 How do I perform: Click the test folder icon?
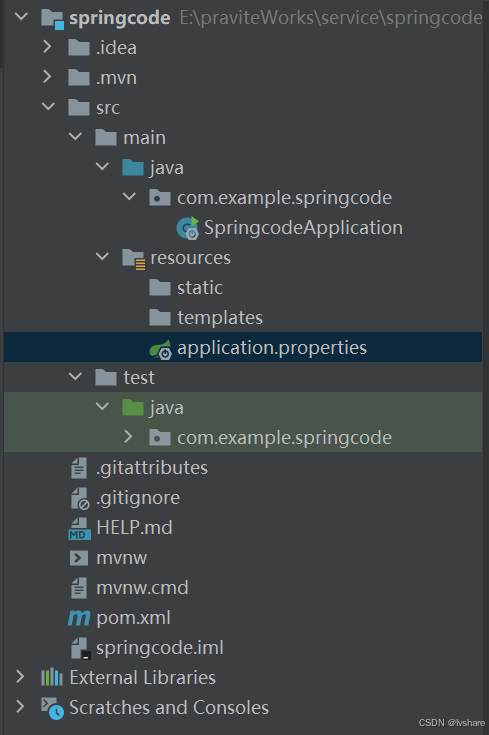105,378
